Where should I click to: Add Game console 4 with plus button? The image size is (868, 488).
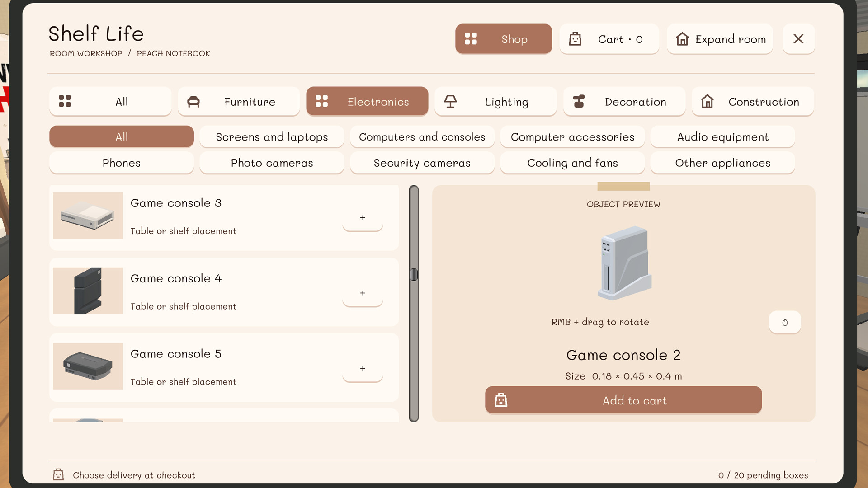[x=363, y=293]
